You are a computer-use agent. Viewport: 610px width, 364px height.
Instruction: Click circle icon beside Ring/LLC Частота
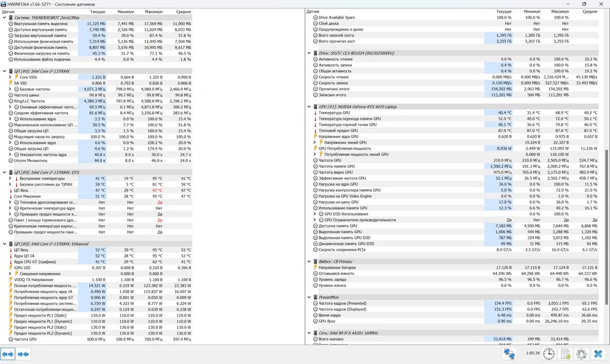(x=11, y=101)
